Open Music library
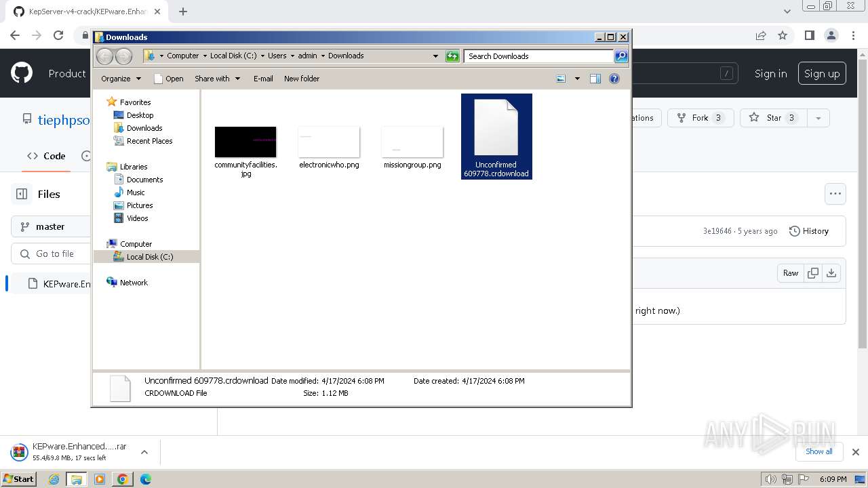Viewport: 868px width, 488px height. [136, 192]
